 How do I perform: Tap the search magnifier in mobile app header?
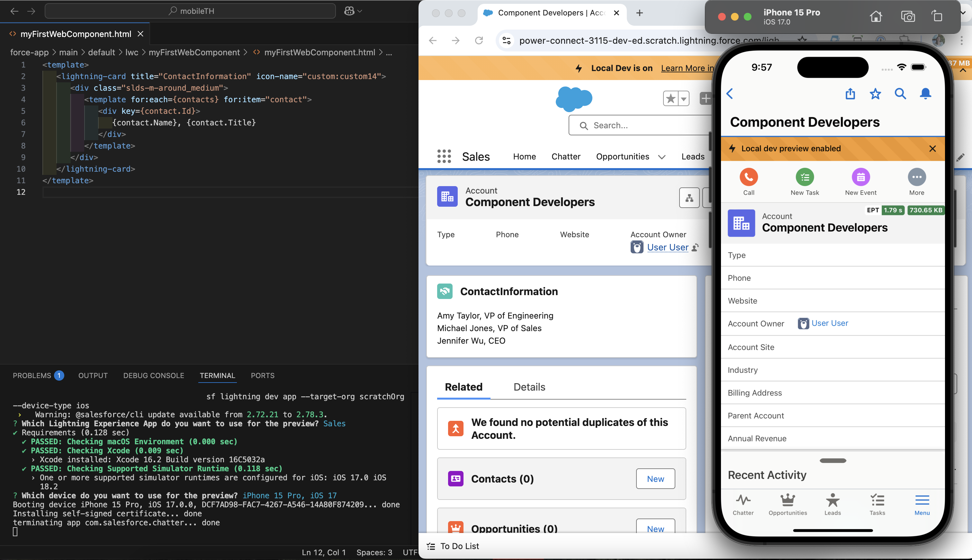[x=900, y=94]
